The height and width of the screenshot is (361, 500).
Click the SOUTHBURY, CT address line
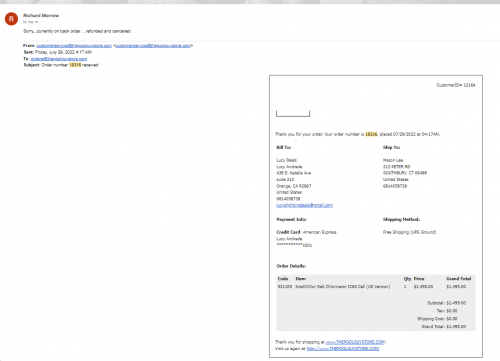(405, 173)
